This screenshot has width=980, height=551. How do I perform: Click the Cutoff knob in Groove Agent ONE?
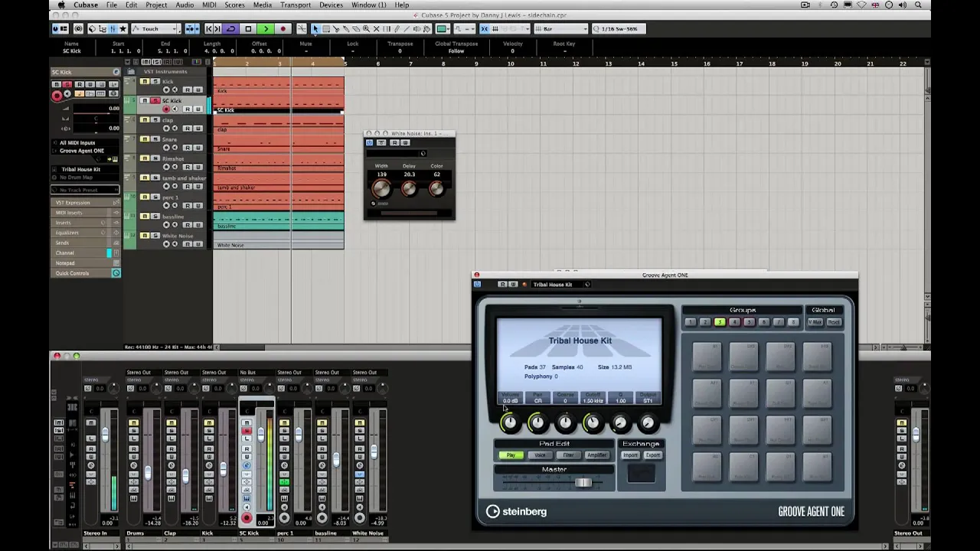click(x=593, y=422)
